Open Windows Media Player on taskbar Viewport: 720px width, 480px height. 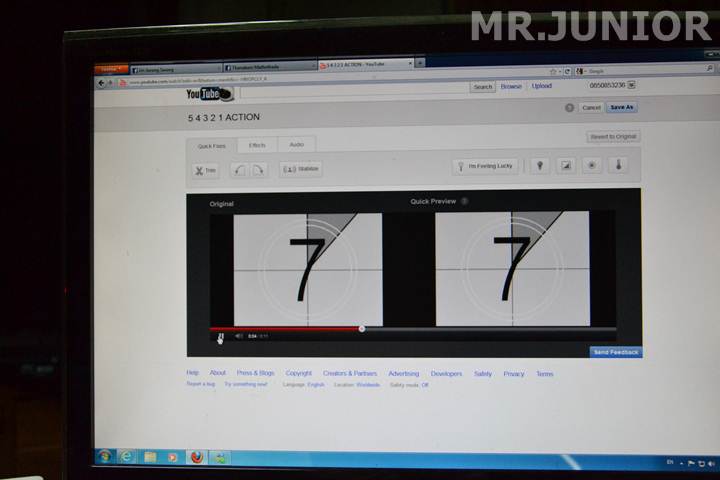173,457
